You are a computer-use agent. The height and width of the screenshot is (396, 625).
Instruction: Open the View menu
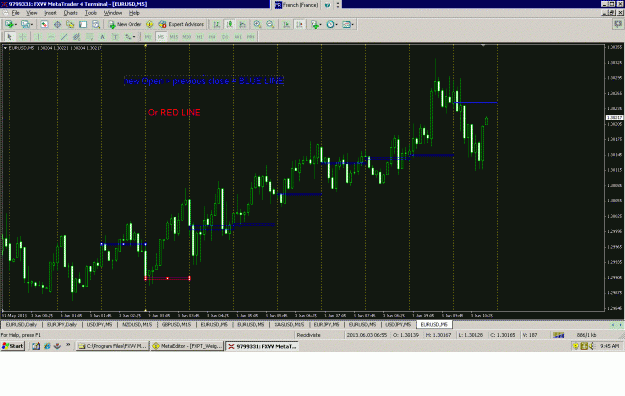tap(31, 13)
